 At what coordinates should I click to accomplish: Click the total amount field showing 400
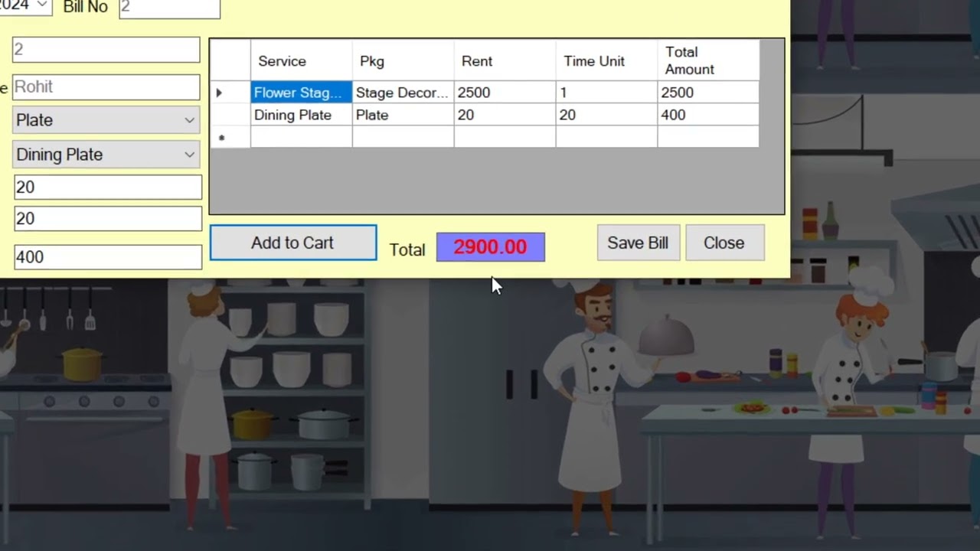tap(108, 257)
